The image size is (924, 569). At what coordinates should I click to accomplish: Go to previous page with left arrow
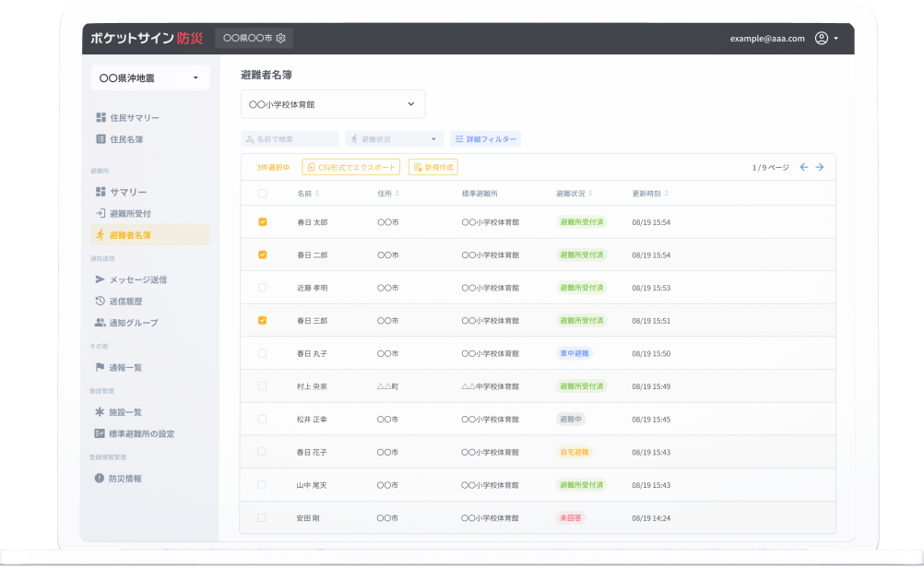pyautogui.click(x=804, y=167)
